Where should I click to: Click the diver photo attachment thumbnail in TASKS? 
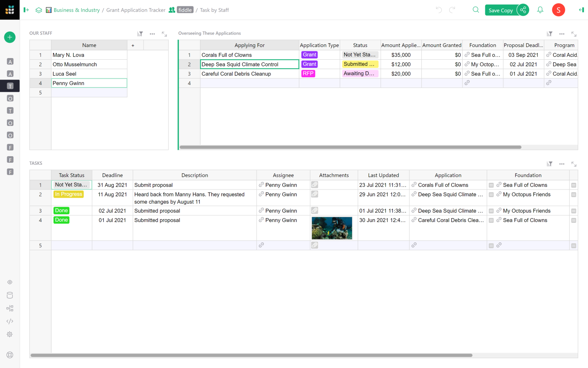point(332,228)
